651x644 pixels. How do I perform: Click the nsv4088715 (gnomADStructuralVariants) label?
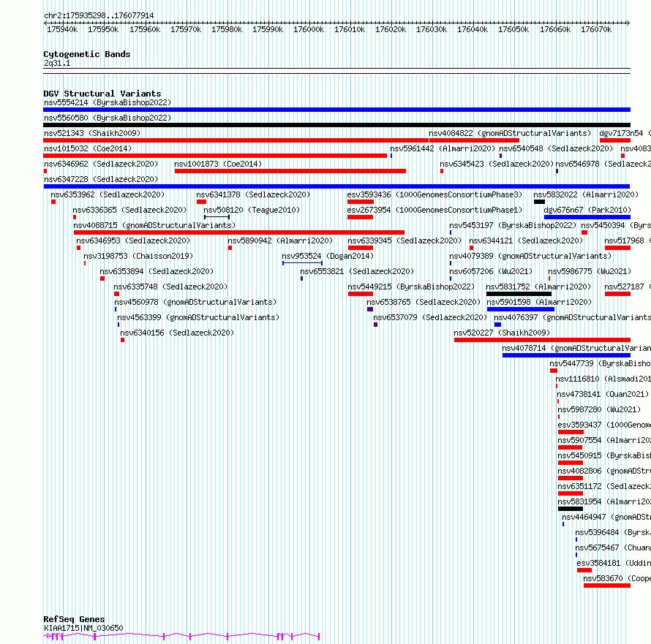click(x=154, y=225)
